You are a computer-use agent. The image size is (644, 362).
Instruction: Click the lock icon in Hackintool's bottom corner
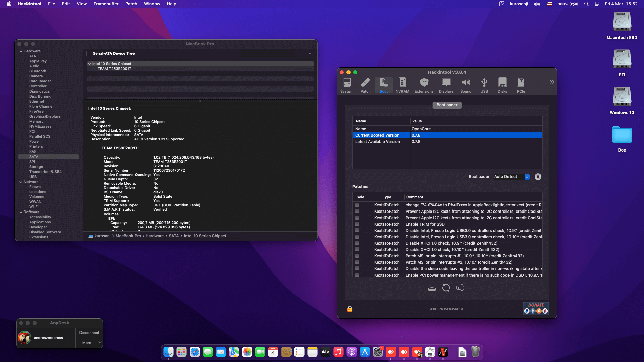pyautogui.click(x=350, y=309)
